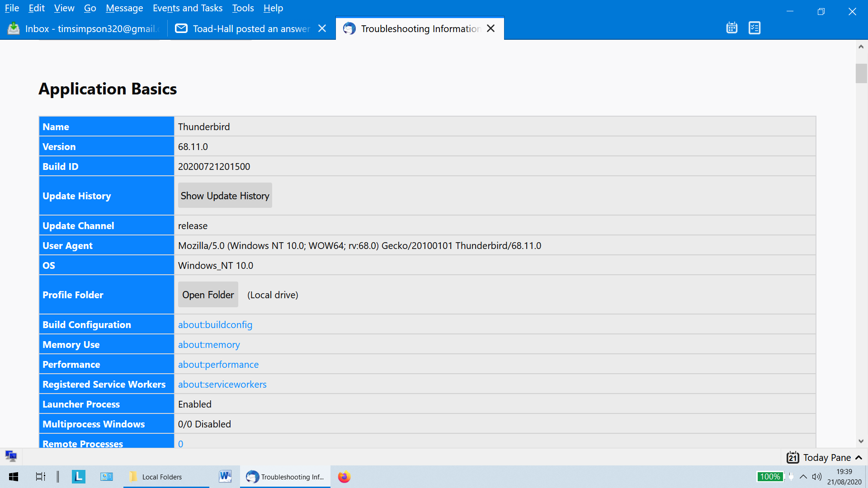This screenshot has height=488, width=868.
Task: Open Microsoft Word from the taskbar
Action: 225,477
